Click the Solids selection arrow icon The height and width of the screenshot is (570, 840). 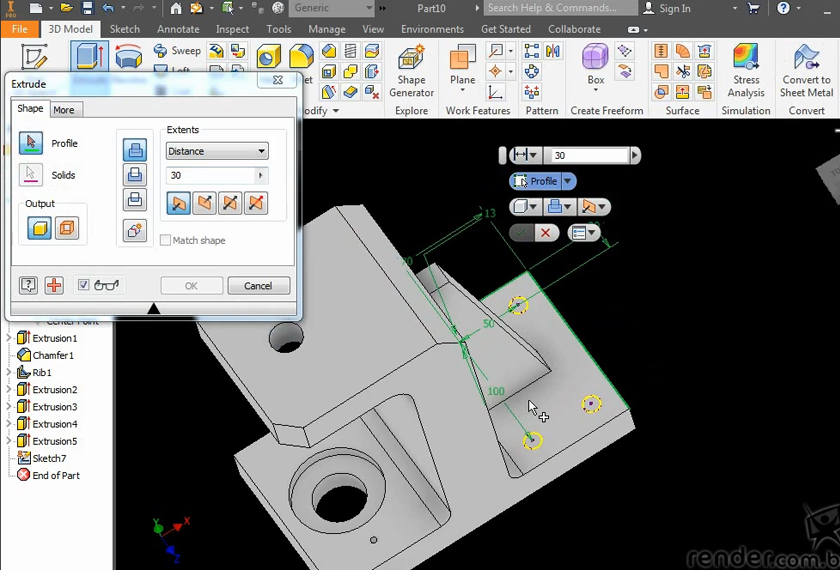(31, 175)
